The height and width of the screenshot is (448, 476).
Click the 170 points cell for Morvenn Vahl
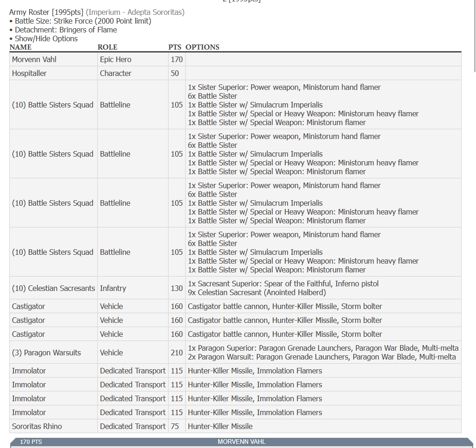177,59
